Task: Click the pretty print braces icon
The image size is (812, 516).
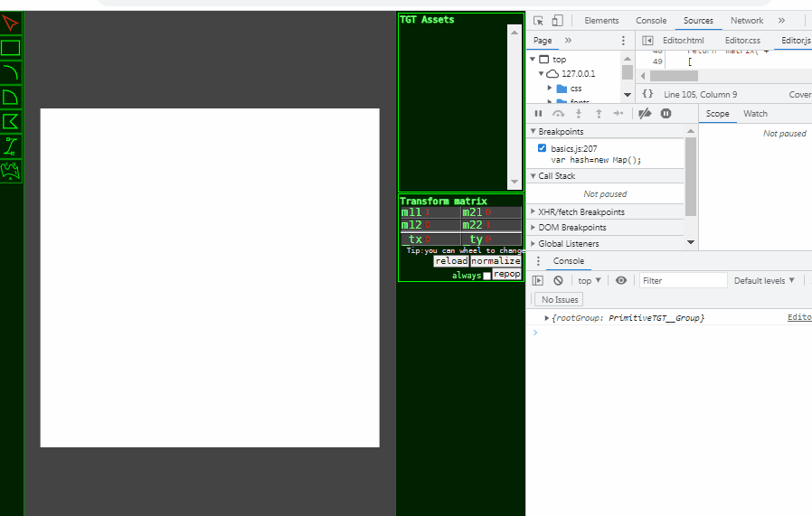Action: pos(647,94)
